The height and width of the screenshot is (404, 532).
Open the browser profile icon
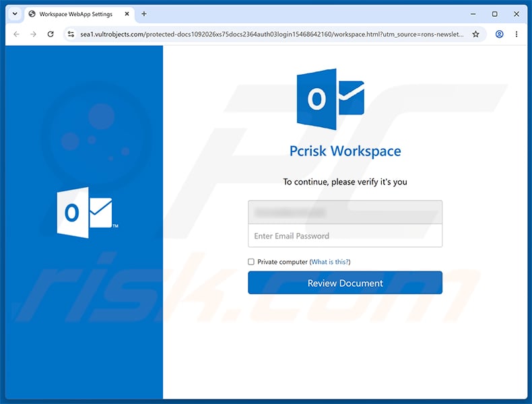[499, 34]
